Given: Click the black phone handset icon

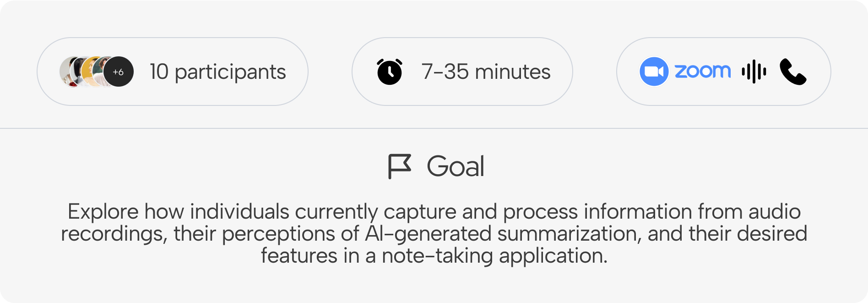Looking at the screenshot, I should point(793,72).
